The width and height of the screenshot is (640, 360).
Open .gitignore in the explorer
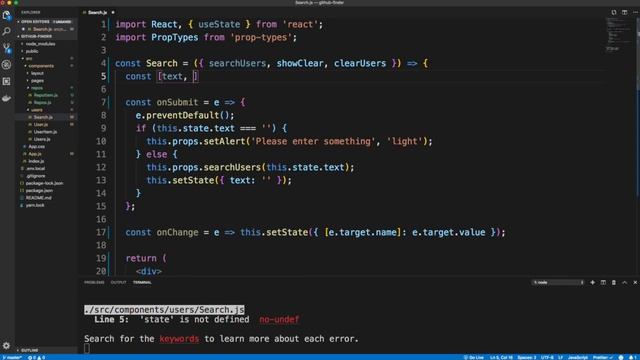click(35, 176)
